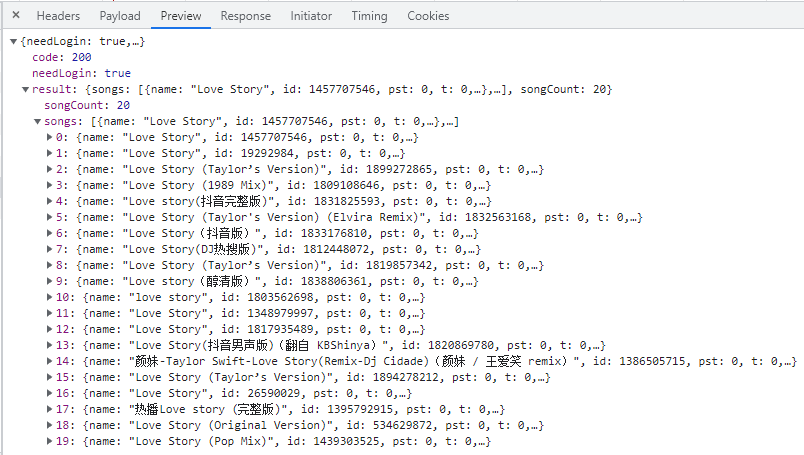Click the code value 200
Image resolution: width=804 pixels, height=455 pixels.
tap(82, 57)
